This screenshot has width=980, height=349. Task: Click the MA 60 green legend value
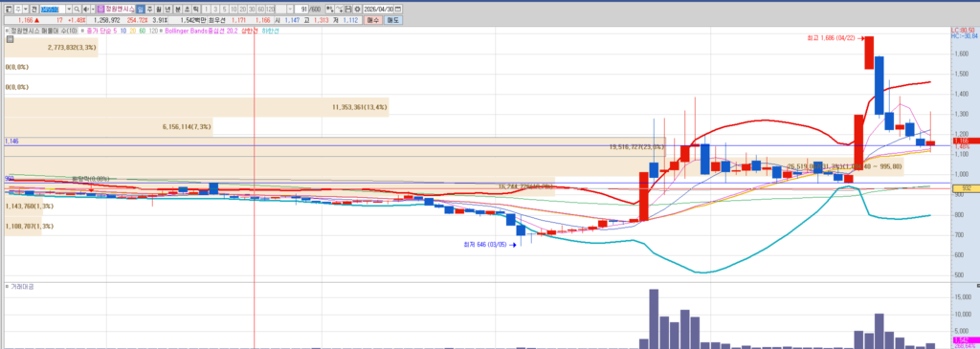pyautogui.click(x=143, y=31)
